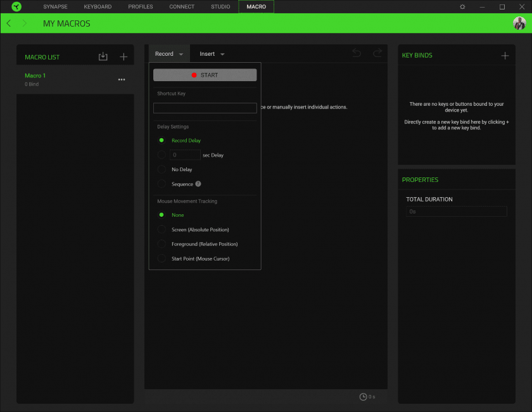This screenshot has height=412, width=532.
Task: Click the 'Mouse Movement Tracking' section label
Action: point(187,201)
